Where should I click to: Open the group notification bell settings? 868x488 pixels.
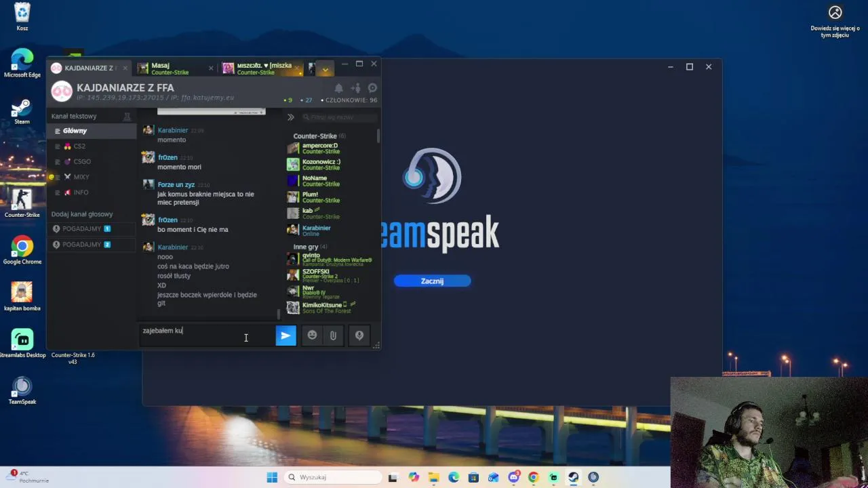coord(338,88)
